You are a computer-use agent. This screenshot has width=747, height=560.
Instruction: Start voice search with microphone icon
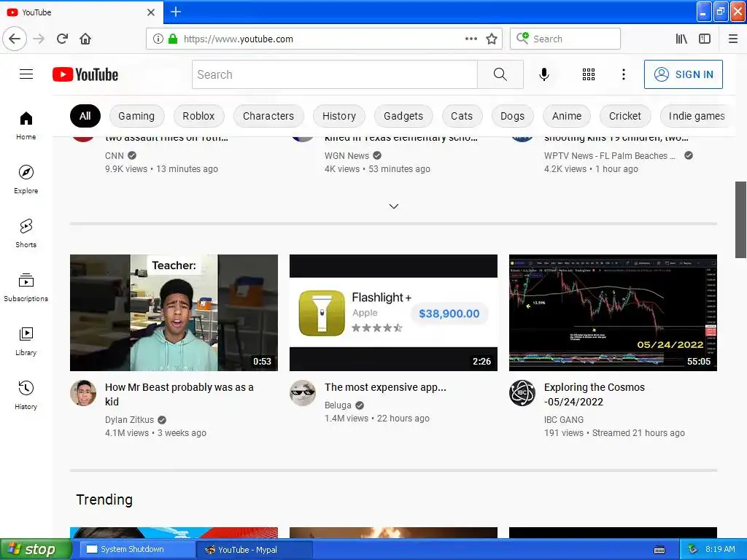(x=544, y=74)
